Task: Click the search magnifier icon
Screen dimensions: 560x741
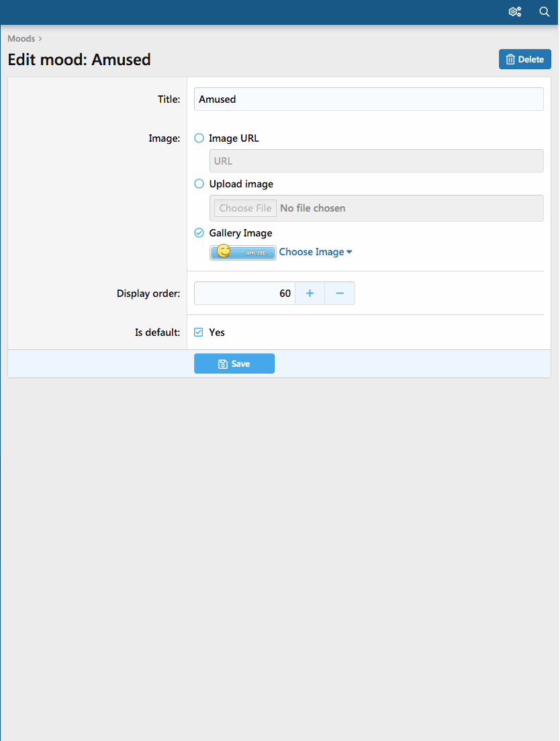Action: pos(545,11)
